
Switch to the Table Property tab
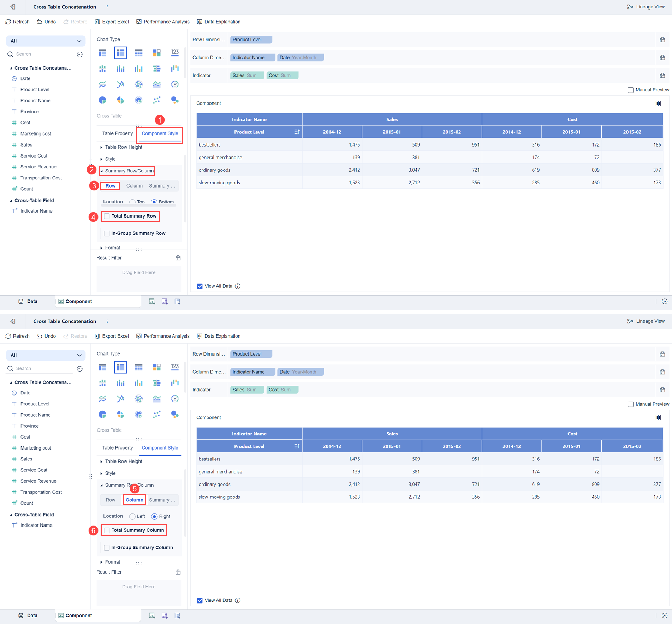pyautogui.click(x=117, y=133)
